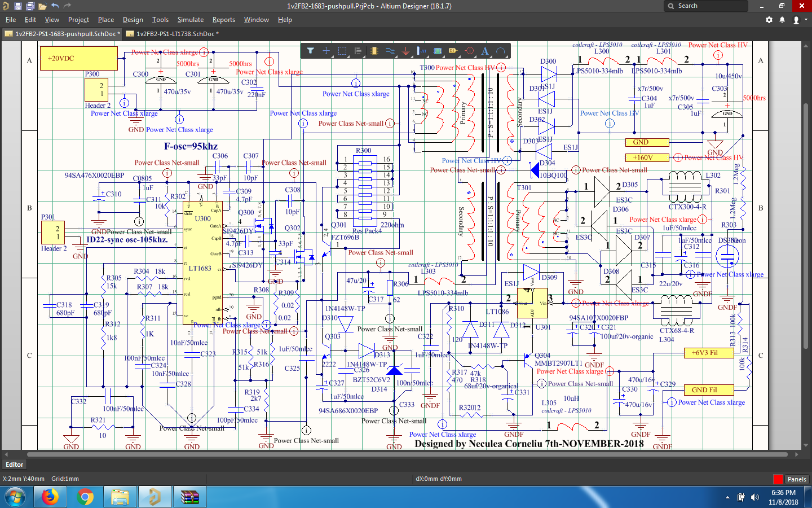The height and width of the screenshot is (508, 812).
Task: Select the 'Designed by Neculea Corneliu' text
Action: pyautogui.click(x=529, y=444)
